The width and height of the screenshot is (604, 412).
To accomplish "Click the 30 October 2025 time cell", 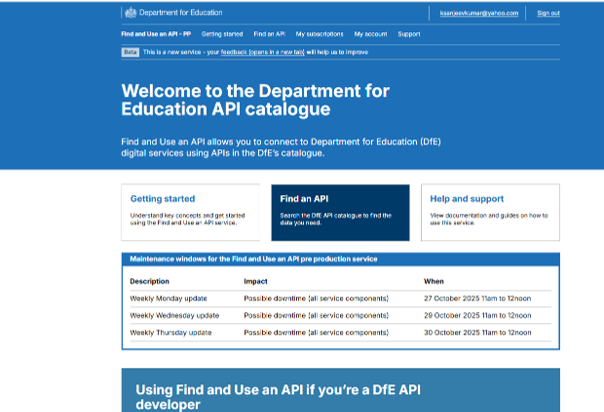I will [478, 333].
